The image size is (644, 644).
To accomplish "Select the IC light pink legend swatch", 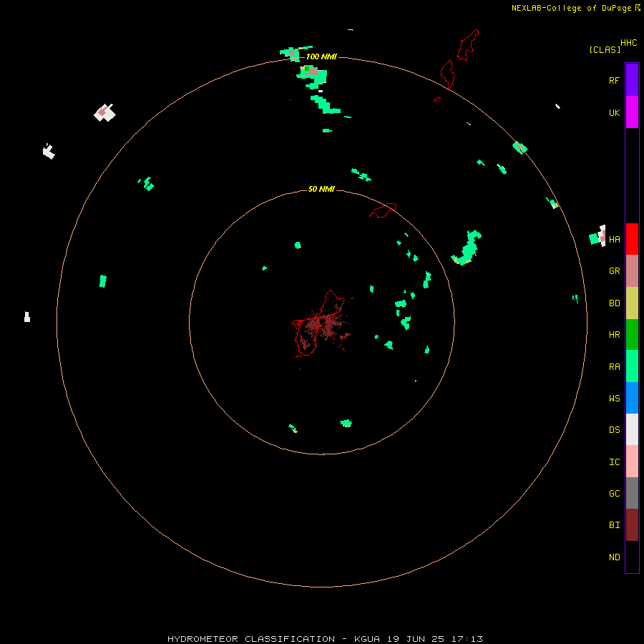I will pos(632,462).
